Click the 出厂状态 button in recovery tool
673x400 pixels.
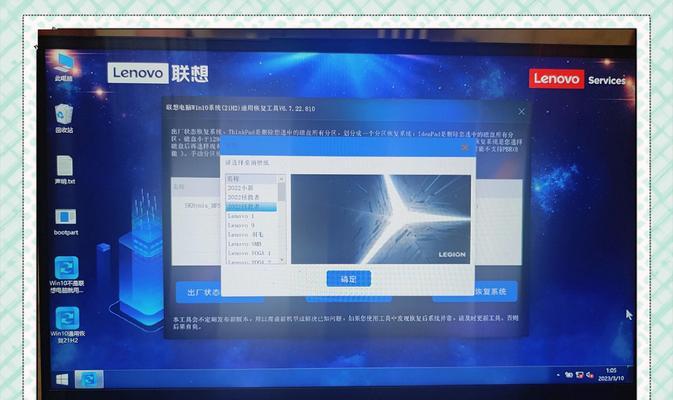tap(199, 292)
